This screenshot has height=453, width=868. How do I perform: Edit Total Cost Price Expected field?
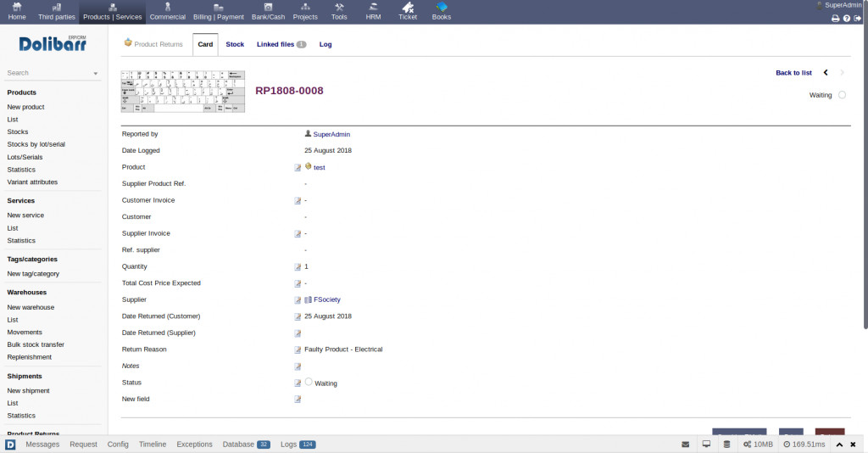[298, 283]
